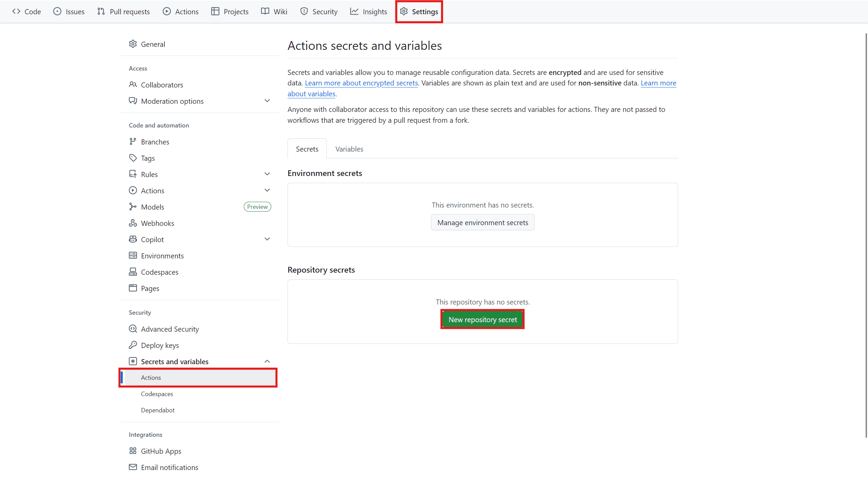Click Manage environment secrets button
This screenshot has height=489, width=868.
point(482,222)
